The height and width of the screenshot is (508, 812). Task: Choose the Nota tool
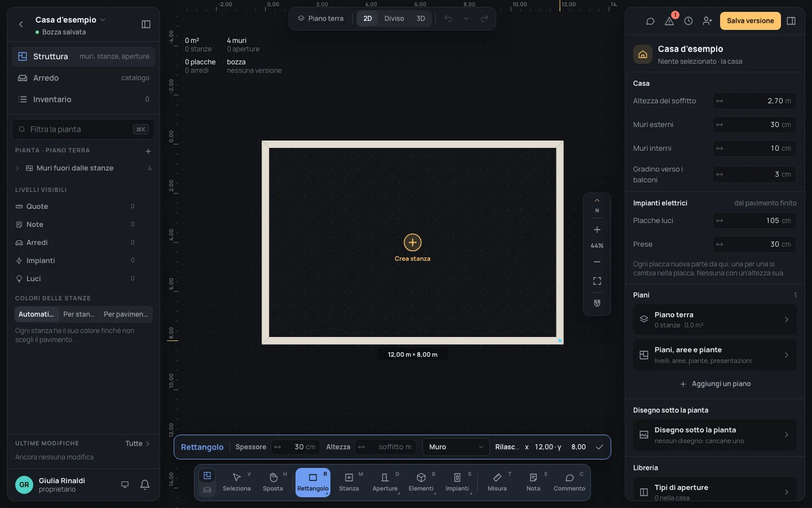(533, 482)
